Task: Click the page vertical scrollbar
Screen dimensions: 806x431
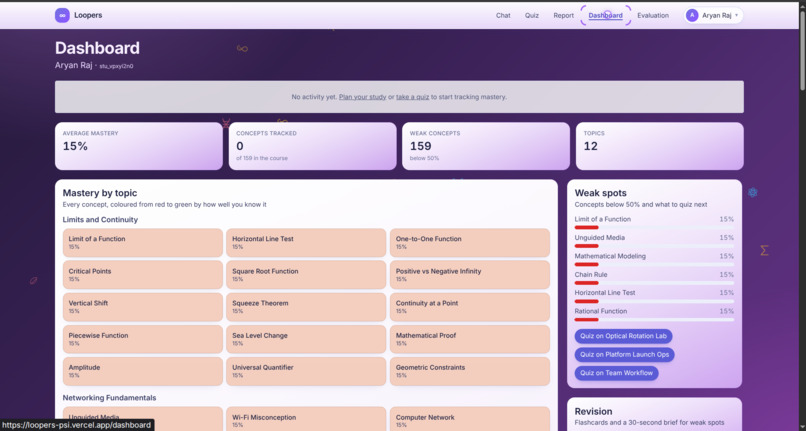Action: pyautogui.click(x=802, y=51)
